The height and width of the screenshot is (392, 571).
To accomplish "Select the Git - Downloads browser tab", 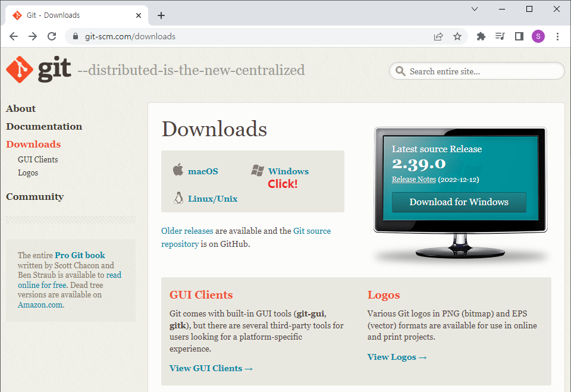I will 77,15.
